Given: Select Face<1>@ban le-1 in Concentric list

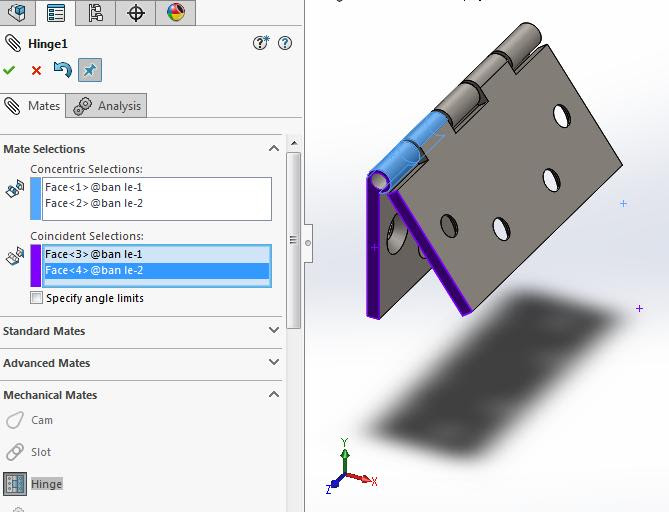Looking at the screenshot, I should 94,187.
